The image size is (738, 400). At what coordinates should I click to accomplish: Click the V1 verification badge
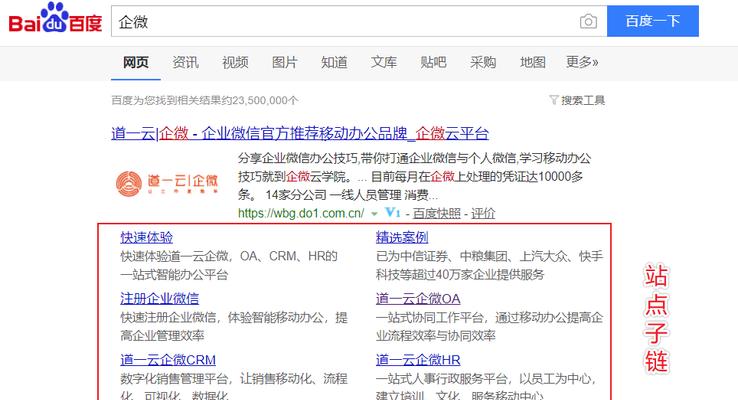coord(393,213)
